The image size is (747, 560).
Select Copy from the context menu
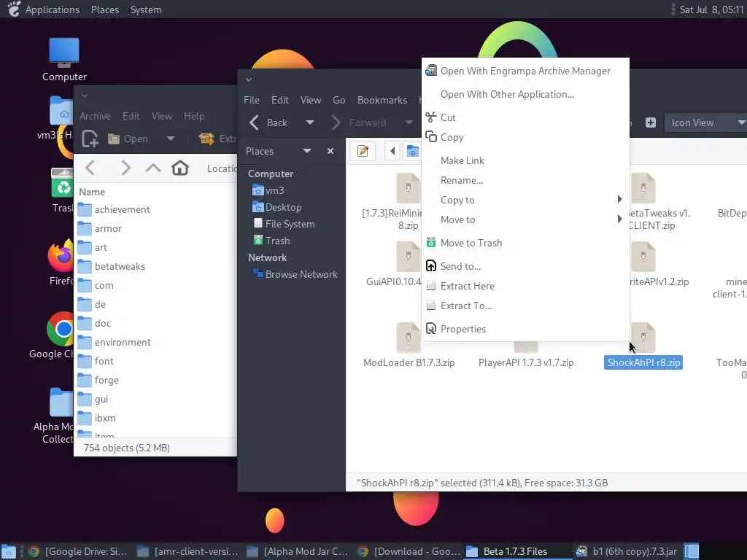[x=525, y=137]
